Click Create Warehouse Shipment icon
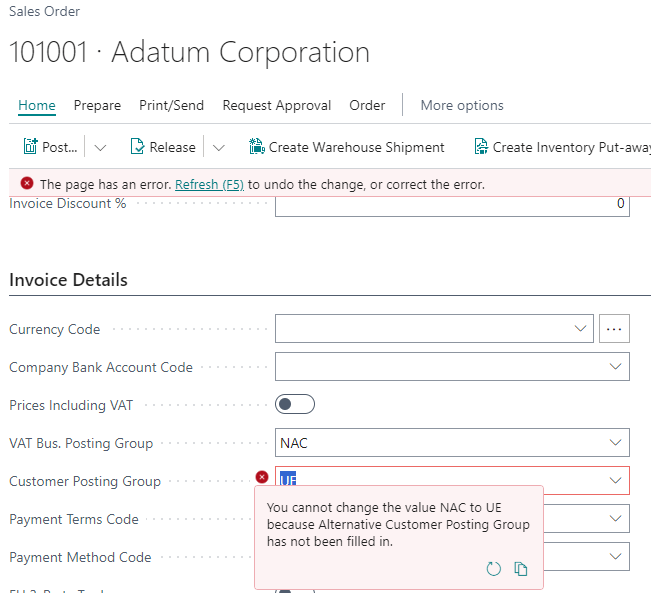The image size is (651, 593). [256, 147]
